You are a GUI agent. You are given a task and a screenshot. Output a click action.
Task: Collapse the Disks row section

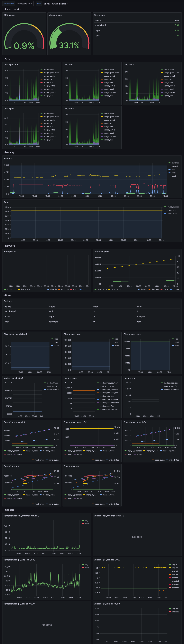[8, 295]
